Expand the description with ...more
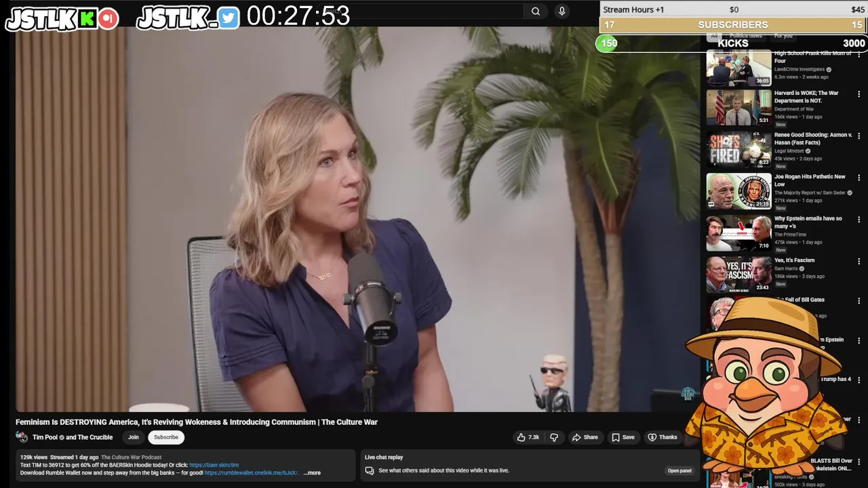Screen dimensions: 868x488 [312, 473]
